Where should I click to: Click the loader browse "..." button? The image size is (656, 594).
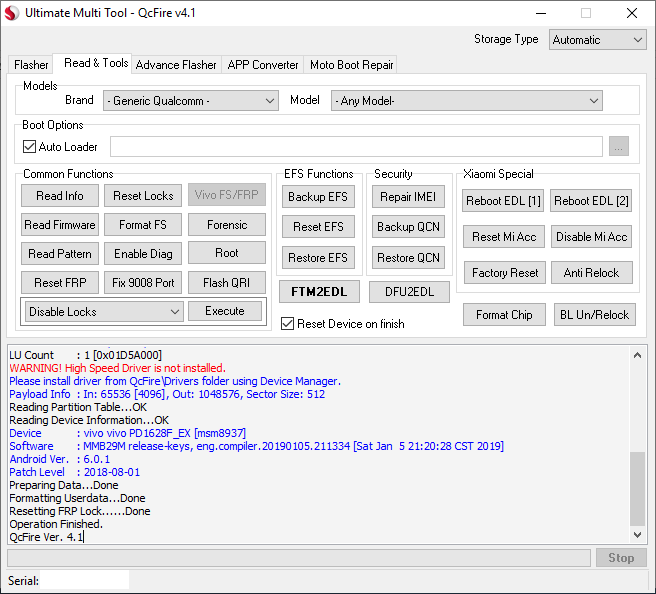pos(619,146)
